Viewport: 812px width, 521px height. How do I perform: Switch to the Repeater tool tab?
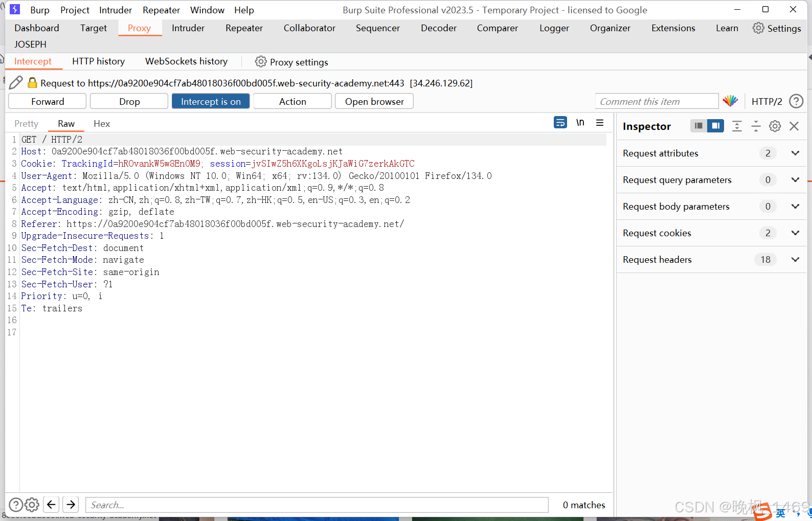[x=244, y=28]
